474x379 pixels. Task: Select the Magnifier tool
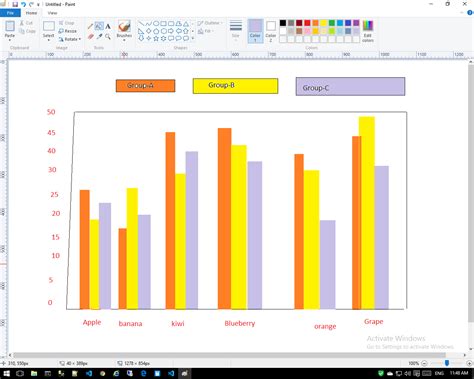pos(108,36)
